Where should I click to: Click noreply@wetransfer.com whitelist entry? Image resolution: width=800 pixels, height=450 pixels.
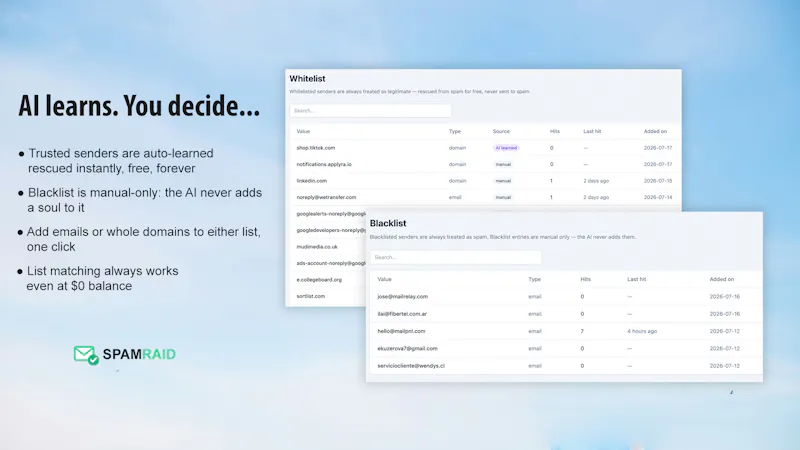click(x=327, y=197)
